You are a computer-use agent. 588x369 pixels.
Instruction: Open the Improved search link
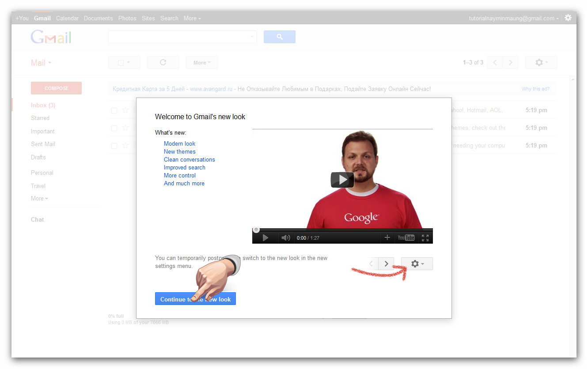(x=184, y=167)
